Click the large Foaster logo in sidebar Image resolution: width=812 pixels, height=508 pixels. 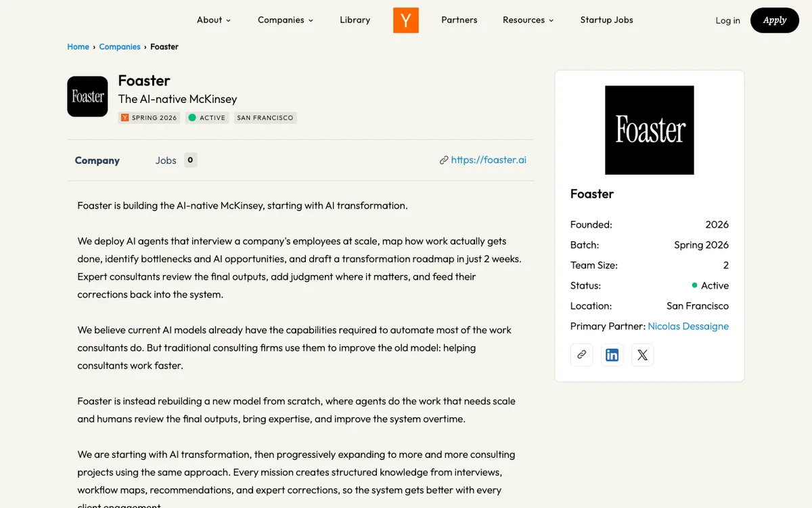click(x=650, y=130)
